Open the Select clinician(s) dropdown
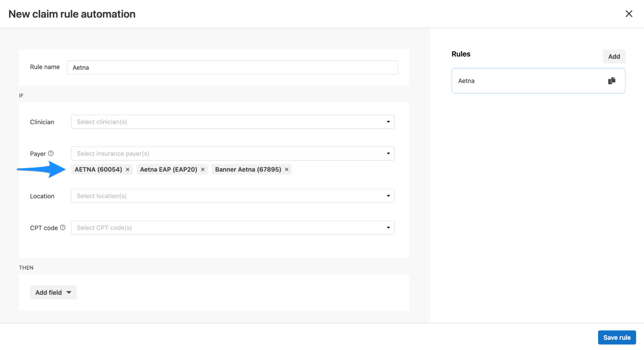Viewport: 644px width, 350px height. (x=233, y=122)
